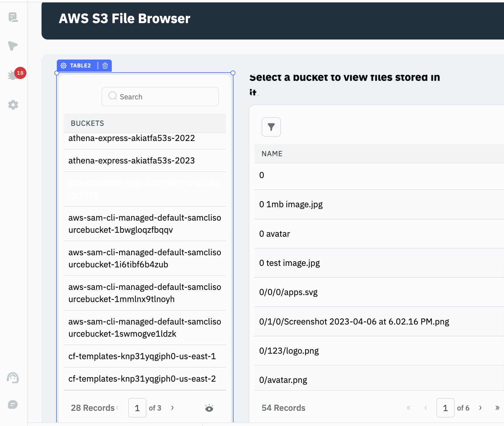Select the athena-express-akiatfa53s-2023 bucket
This screenshot has height=426, width=504.
(x=131, y=160)
